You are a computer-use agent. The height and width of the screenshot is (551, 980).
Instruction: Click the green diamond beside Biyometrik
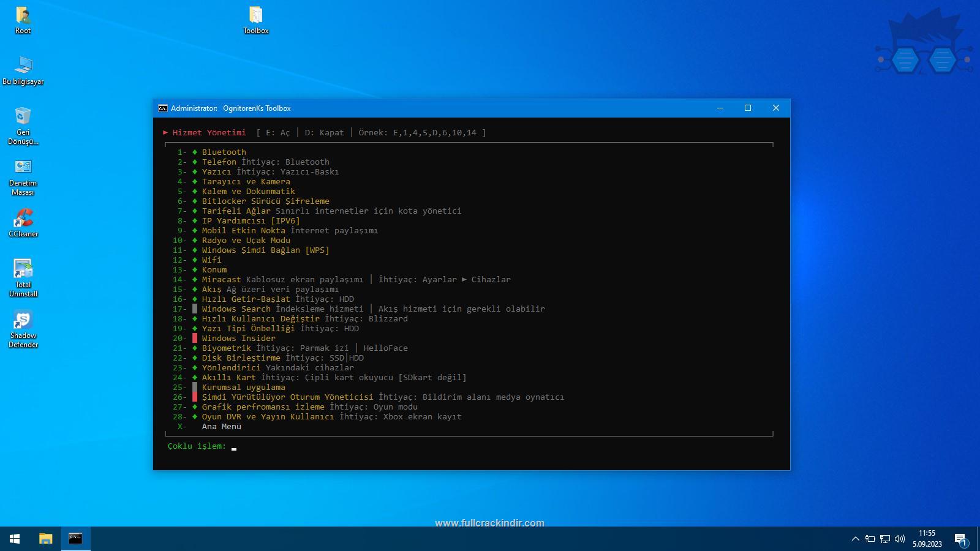pyautogui.click(x=195, y=348)
